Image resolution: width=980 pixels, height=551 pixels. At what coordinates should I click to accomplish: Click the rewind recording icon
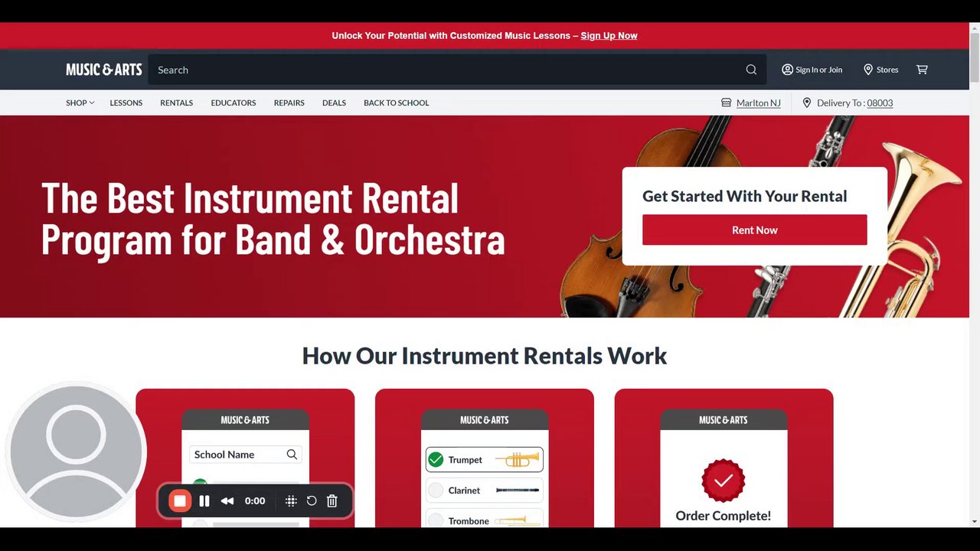[227, 501]
